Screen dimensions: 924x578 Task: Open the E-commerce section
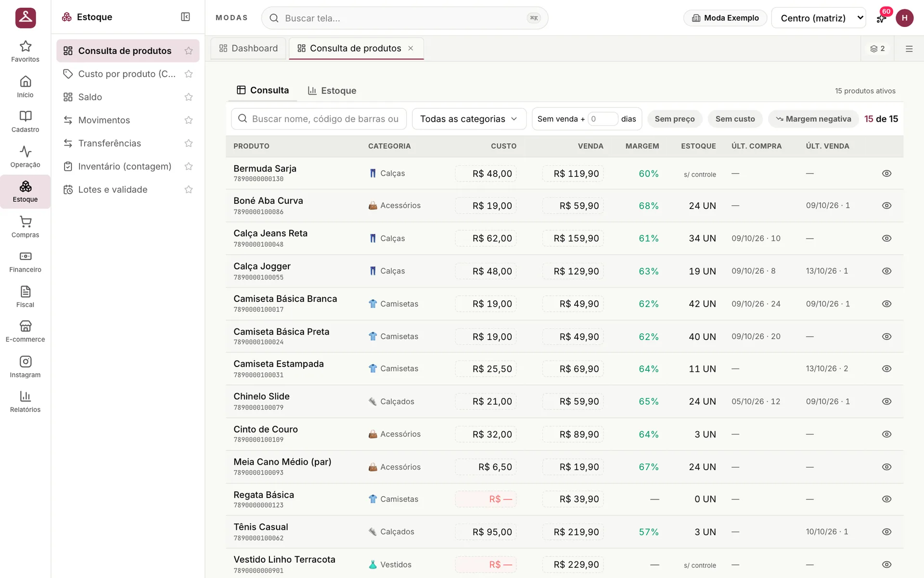click(25, 332)
